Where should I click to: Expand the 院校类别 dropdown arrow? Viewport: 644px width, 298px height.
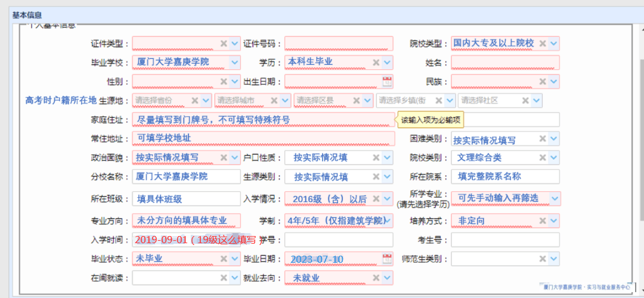(553, 157)
